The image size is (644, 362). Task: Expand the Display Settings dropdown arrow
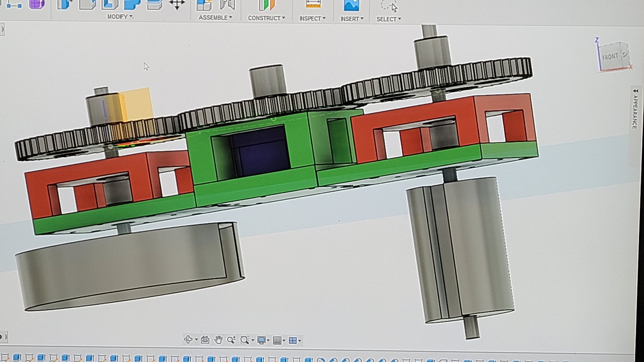pos(268,340)
